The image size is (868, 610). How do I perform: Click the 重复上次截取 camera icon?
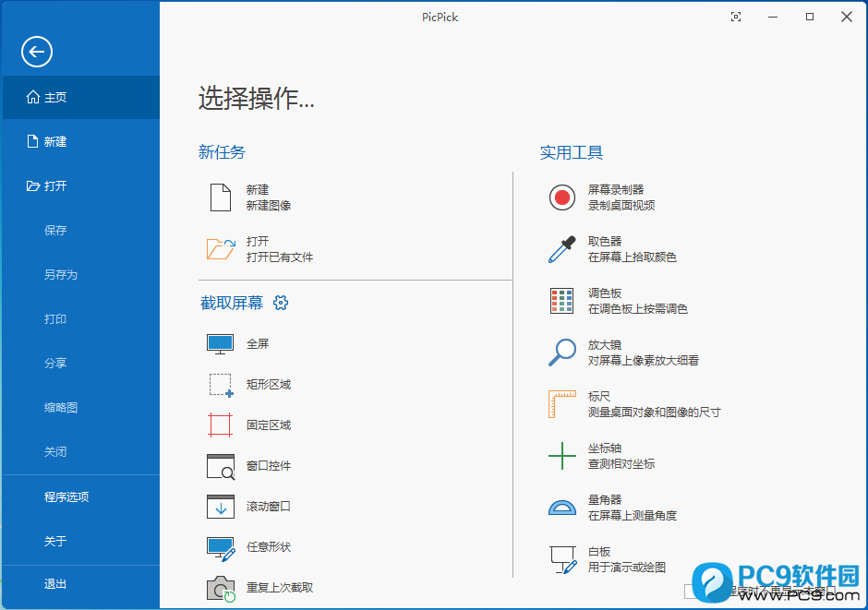[x=221, y=589]
